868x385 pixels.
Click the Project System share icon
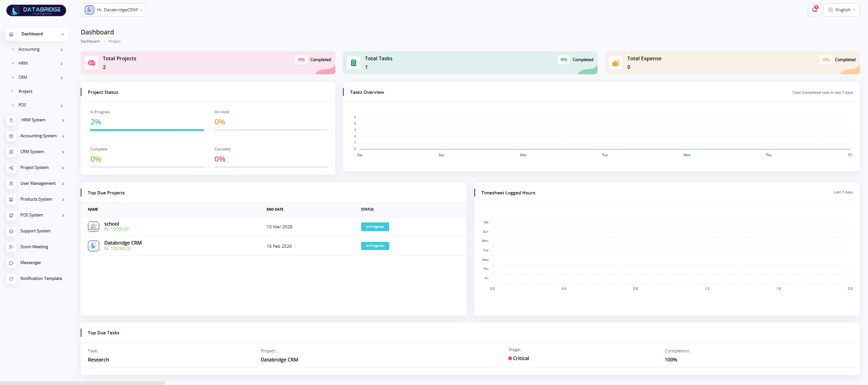[x=11, y=168]
